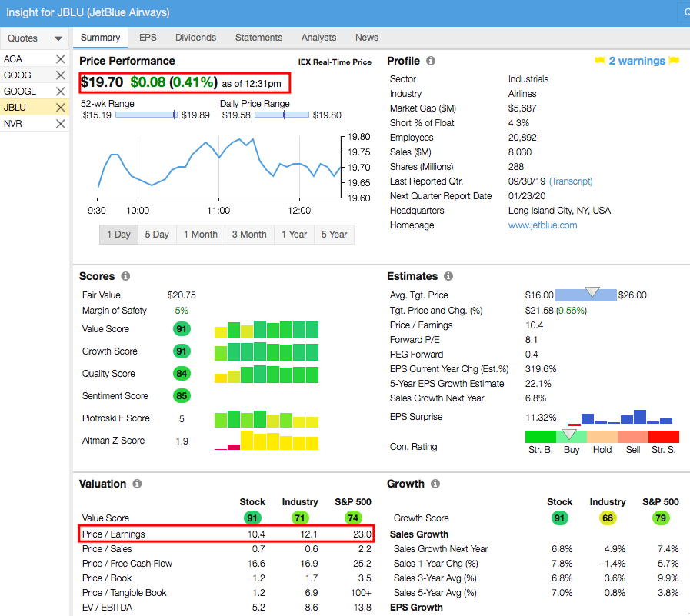Click the 'Price / Free Cash Flow' row label
Viewport: 690px width, 616px height.
127,564
